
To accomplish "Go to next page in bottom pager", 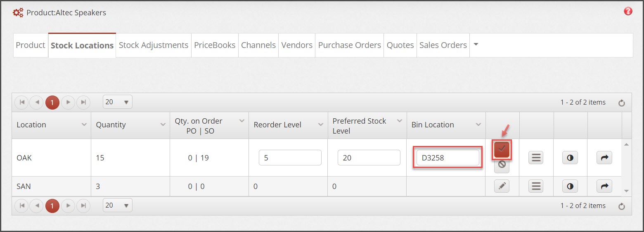I will [68, 206].
